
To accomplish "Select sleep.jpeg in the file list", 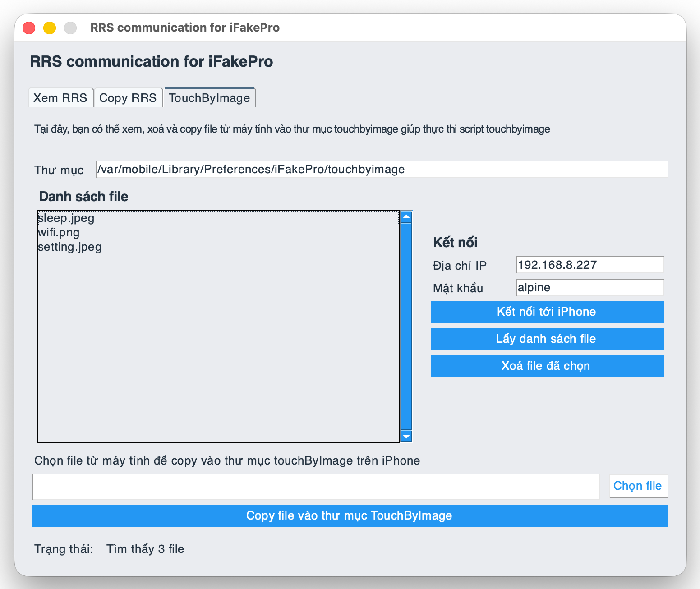I will [218, 218].
